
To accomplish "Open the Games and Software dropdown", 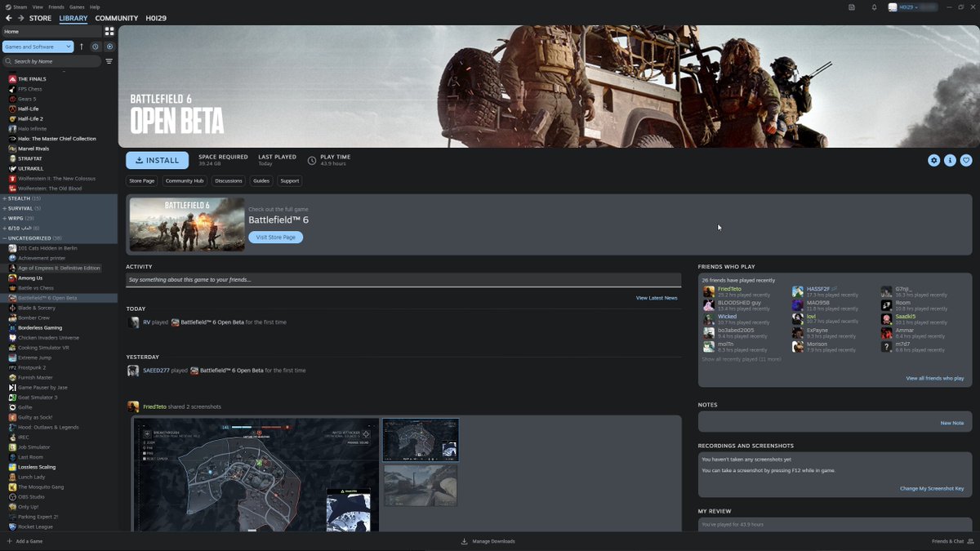I will [x=38, y=47].
